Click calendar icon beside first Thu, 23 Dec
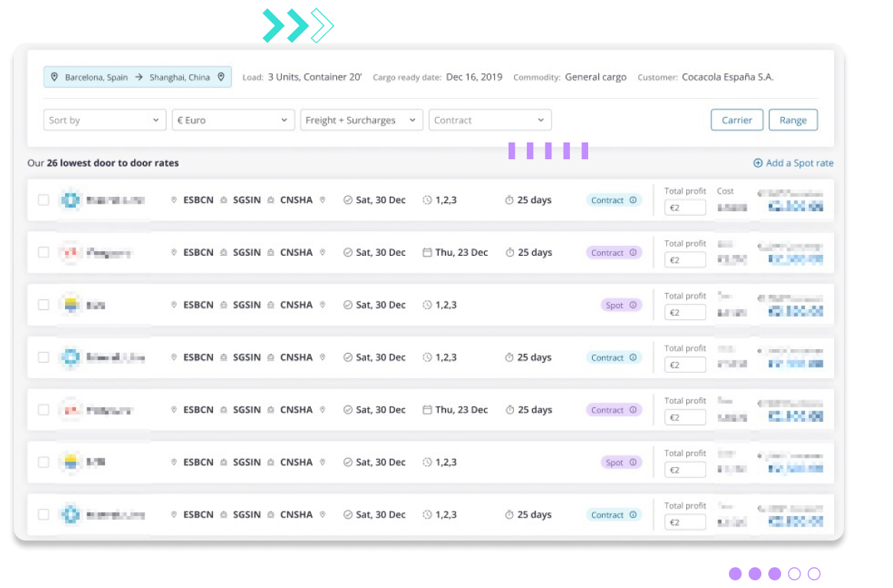 point(427,253)
